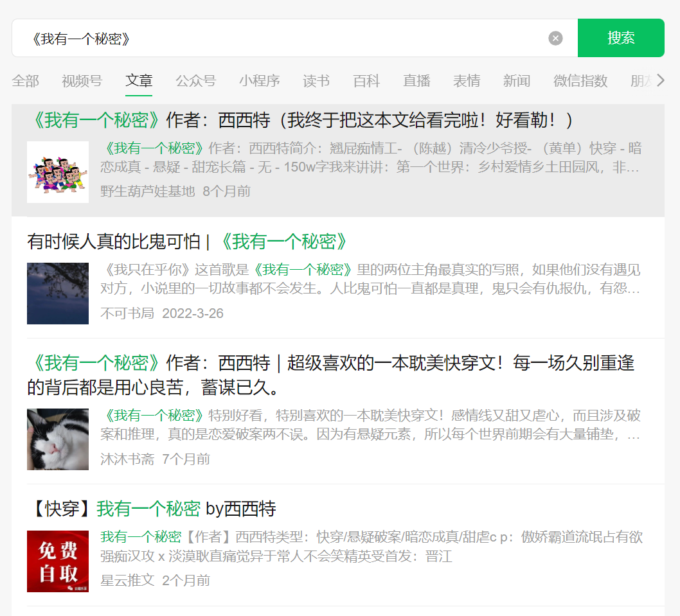This screenshot has width=680, height=616.
Task: Click the summary starting 《我只在乎你》这首歌是
Action: 370,279
